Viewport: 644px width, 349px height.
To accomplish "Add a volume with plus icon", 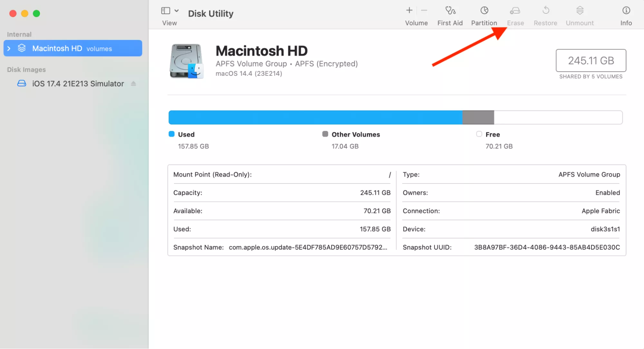I will coord(409,11).
